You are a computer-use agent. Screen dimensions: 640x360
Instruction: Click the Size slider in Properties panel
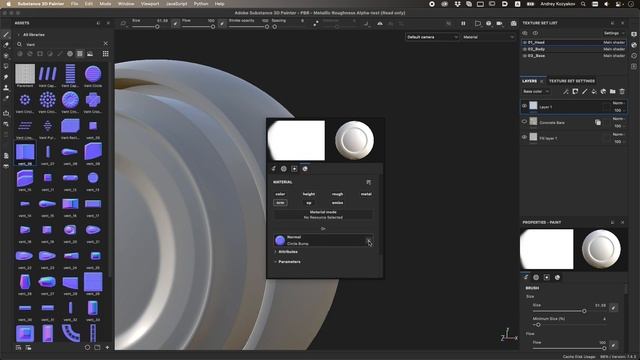coord(570,311)
